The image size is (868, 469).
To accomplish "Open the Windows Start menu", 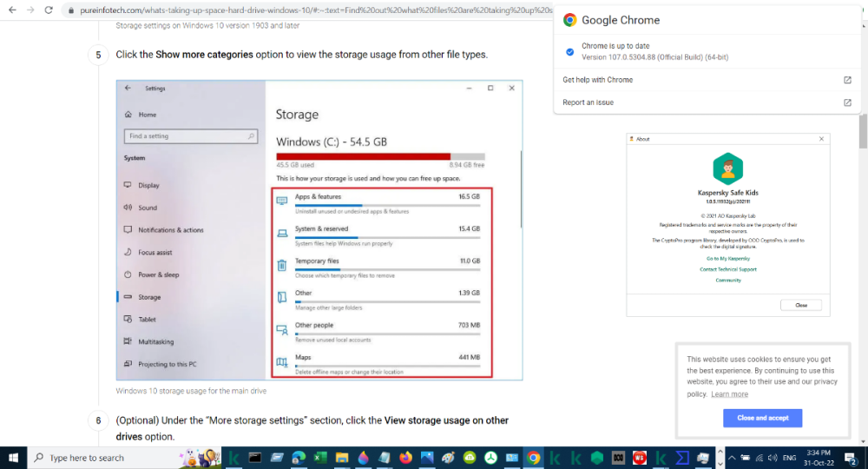I will point(13,458).
